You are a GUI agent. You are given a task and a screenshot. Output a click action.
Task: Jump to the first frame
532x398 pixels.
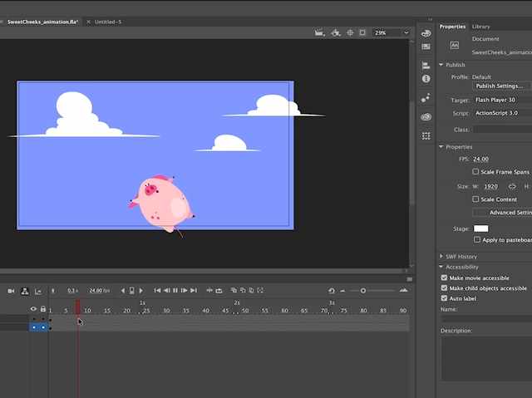(x=157, y=291)
